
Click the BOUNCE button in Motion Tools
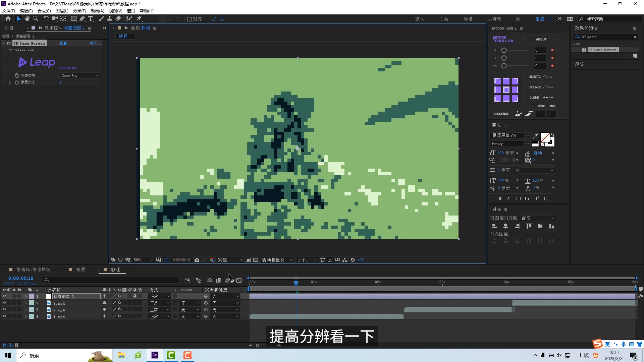coord(541,87)
